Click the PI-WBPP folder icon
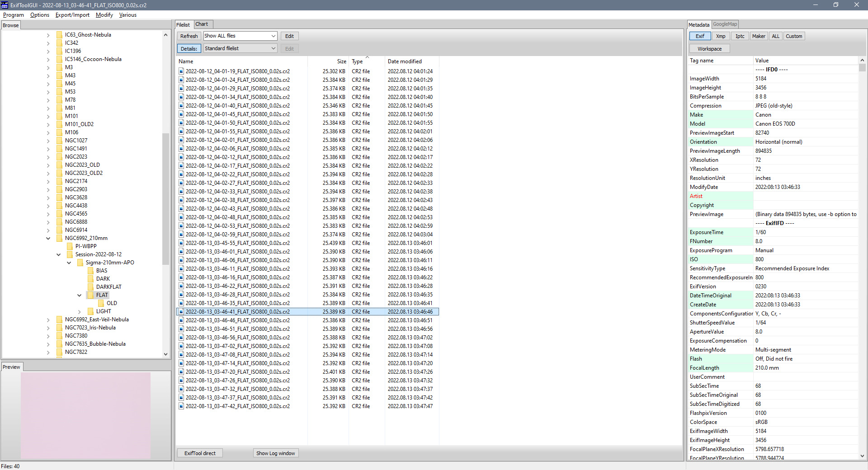The image size is (868, 470). click(70, 246)
